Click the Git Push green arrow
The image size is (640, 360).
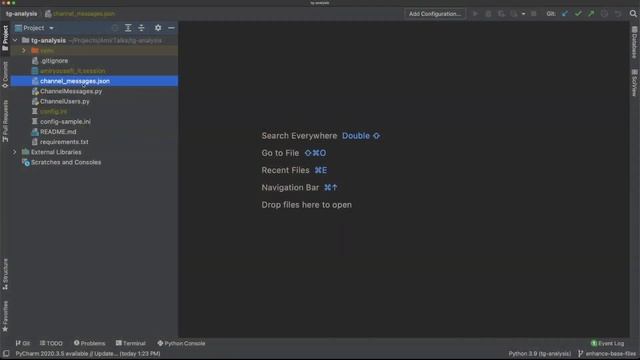coord(591,13)
